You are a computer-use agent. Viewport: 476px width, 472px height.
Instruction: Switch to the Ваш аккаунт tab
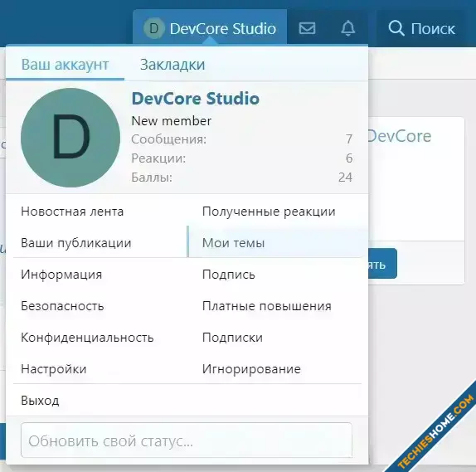coord(65,65)
